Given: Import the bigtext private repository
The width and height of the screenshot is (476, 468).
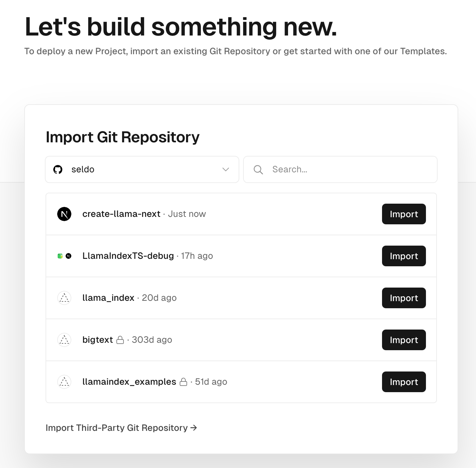Looking at the screenshot, I should pyautogui.click(x=404, y=340).
